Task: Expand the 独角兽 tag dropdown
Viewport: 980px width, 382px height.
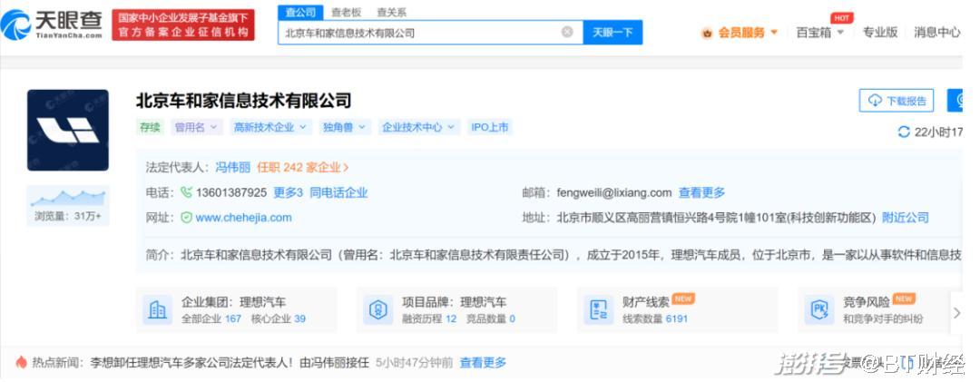Action: [x=345, y=127]
